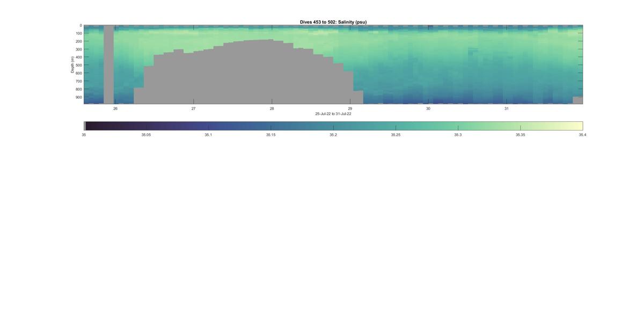644x334 pixels.
Task: Click colorbar tick label 35.05
Action: (146, 135)
